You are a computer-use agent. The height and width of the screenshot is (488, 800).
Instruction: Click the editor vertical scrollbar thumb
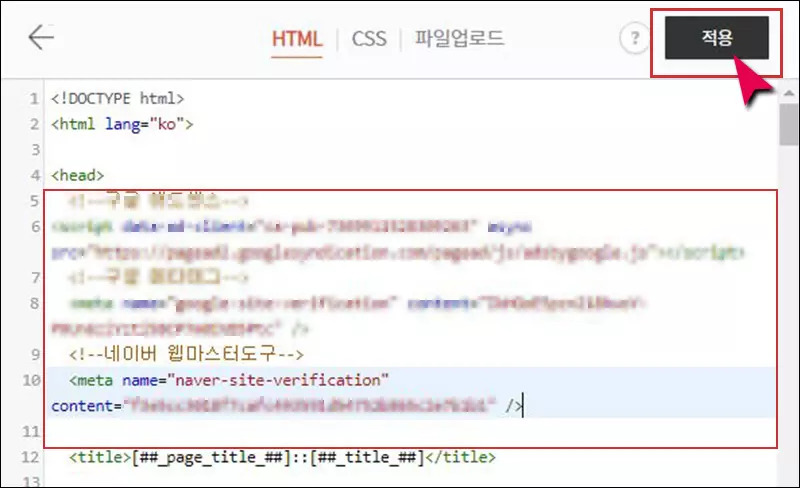click(789, 125)
